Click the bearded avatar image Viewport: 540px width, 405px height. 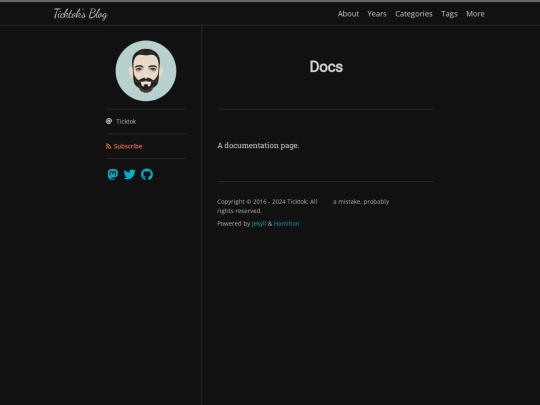[x=146, y=71]
